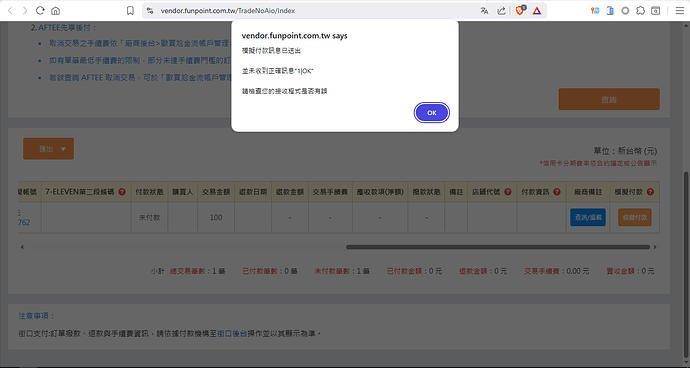This screenshot has width=690, height=368.
Task: Open the 匯出 export dropdown
Action: 48,149
